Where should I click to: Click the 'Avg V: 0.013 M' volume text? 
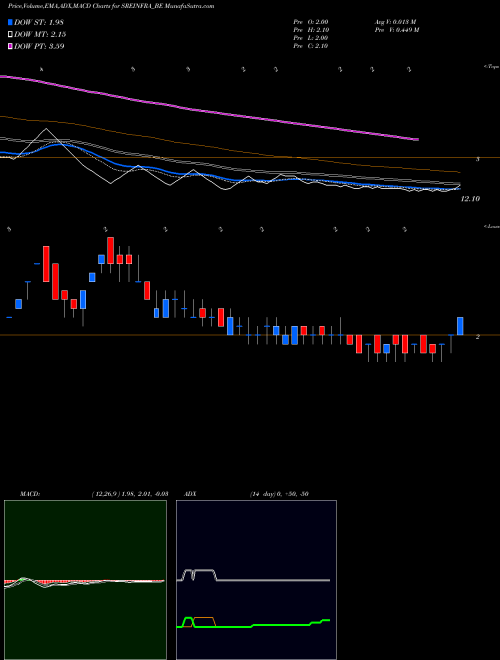tap(395, 22)
